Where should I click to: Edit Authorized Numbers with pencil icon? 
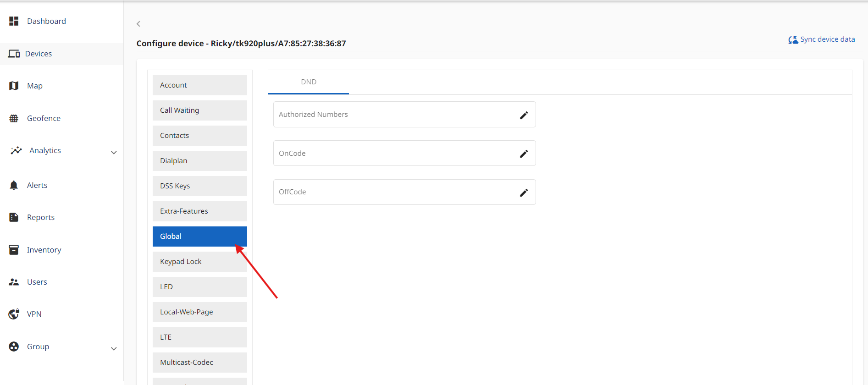524,115
